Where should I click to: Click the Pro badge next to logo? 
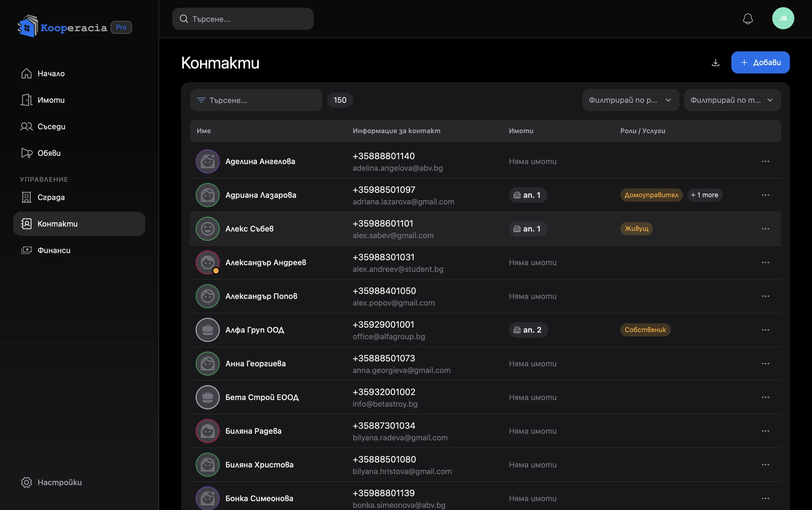(x=121, y=27)
